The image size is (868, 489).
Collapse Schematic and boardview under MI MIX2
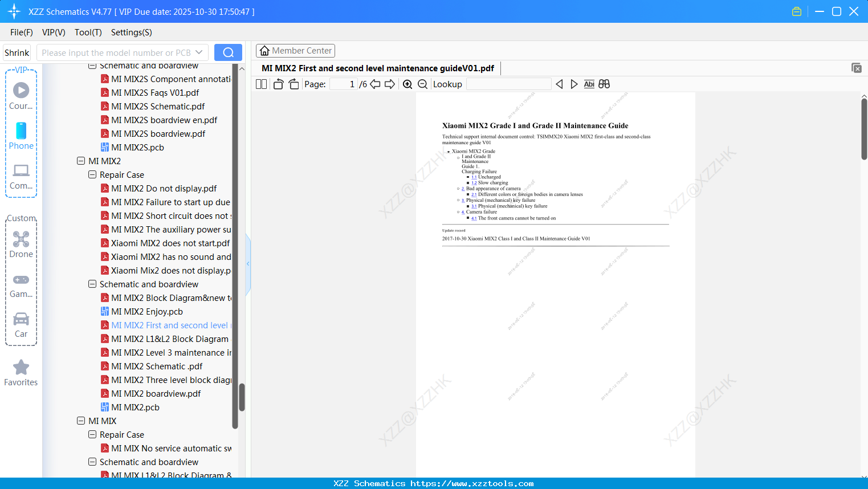pos(92,284)
